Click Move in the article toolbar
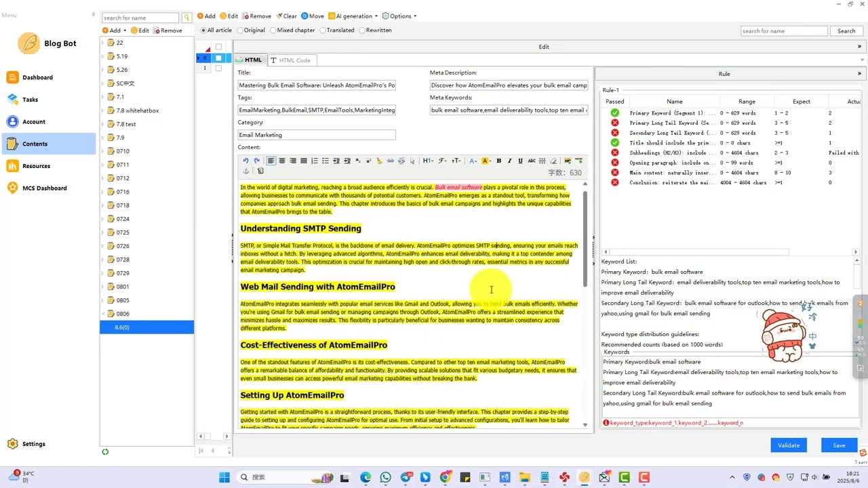 [x=313, y=16]
